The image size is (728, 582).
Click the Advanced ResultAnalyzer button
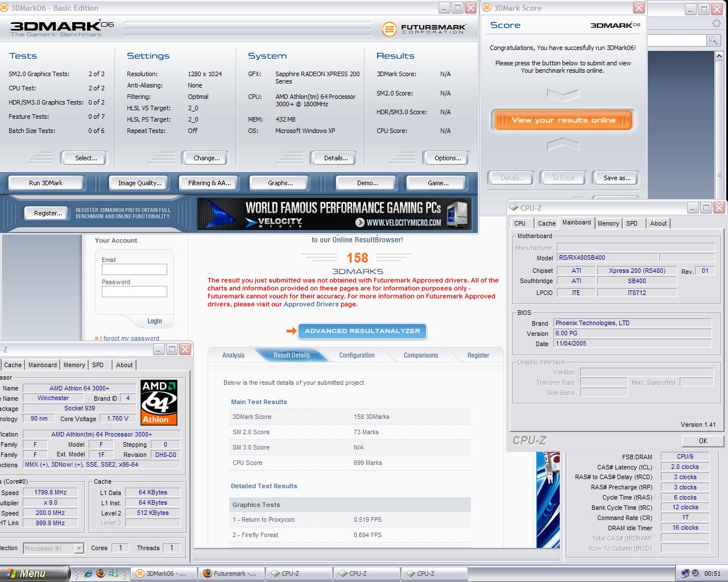click(x=362, y=331)
